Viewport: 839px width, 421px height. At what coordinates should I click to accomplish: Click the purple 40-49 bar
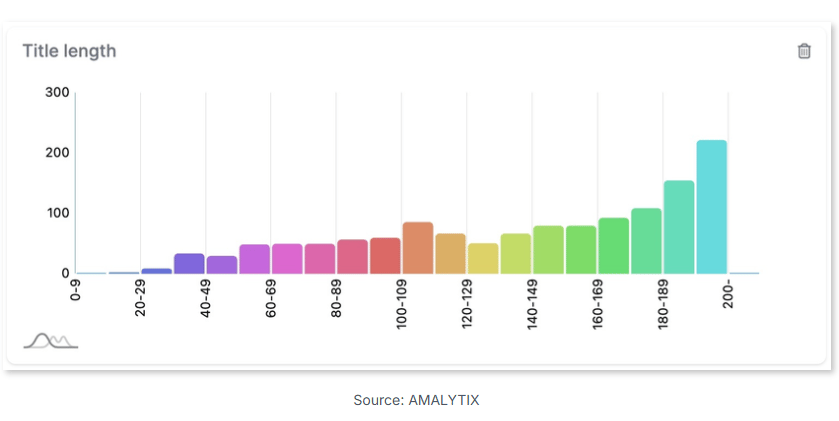coord(222,265)
